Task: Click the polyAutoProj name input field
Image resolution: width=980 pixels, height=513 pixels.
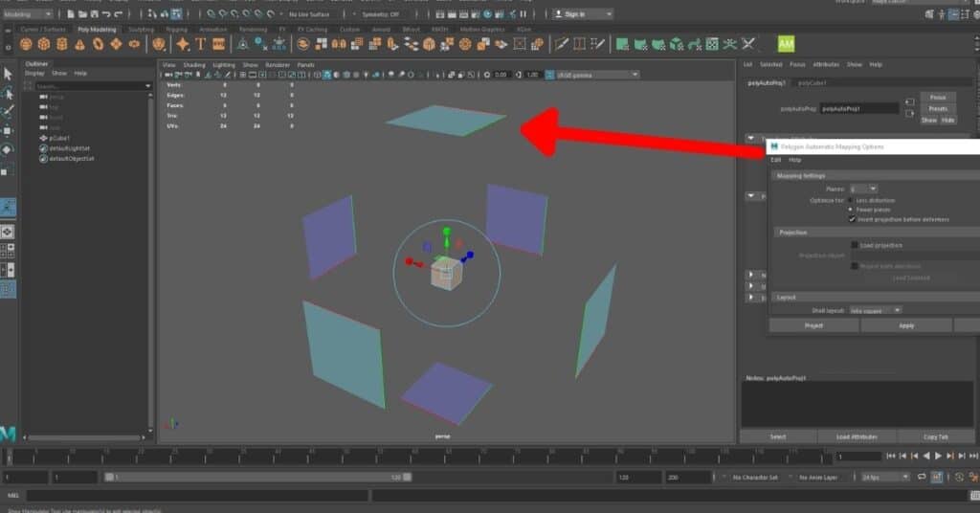Action: [859, 109]
